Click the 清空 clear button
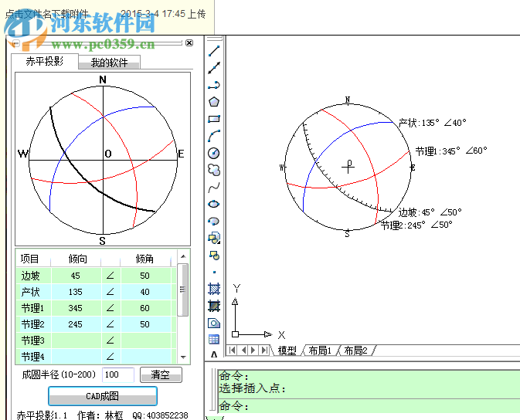This screenshot has width=520, height=420. click(x=161, y=375)
